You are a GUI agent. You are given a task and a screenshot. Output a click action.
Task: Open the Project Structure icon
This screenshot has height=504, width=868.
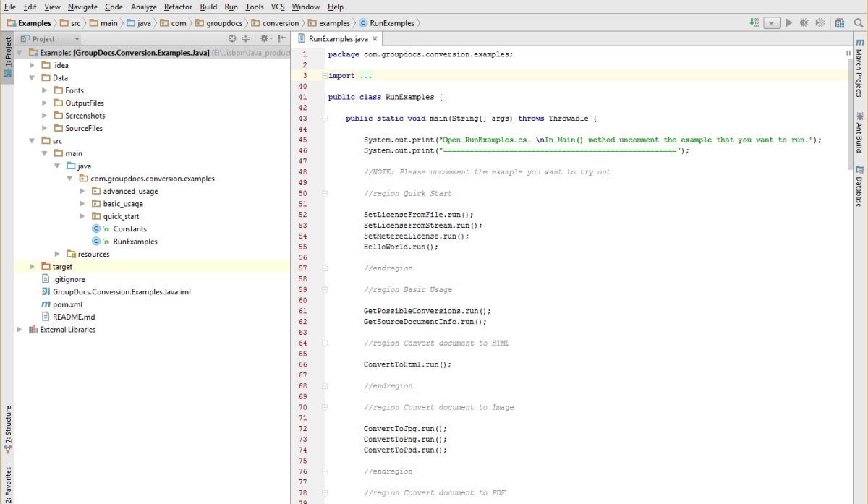(x=840, y=23)
